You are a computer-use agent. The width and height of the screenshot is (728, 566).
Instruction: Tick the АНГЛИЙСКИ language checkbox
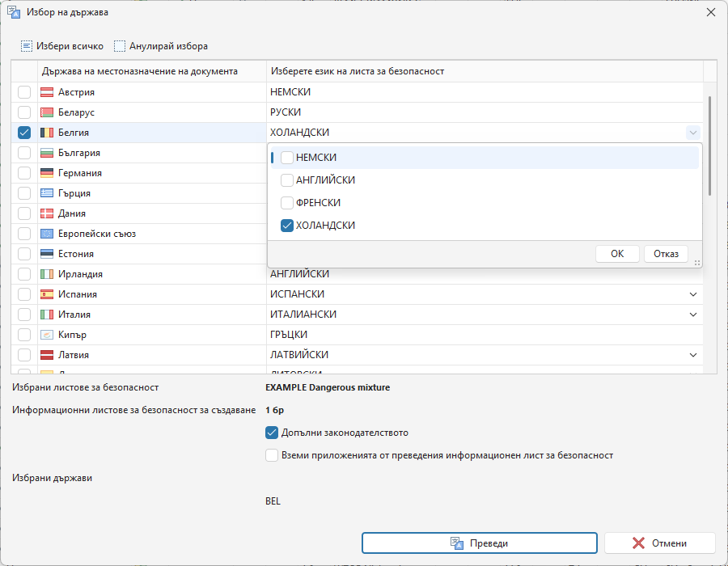point(287,180)
